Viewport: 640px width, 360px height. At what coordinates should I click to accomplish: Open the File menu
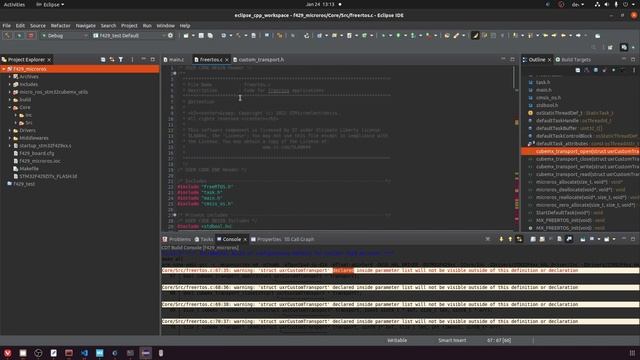pos(7,25)
